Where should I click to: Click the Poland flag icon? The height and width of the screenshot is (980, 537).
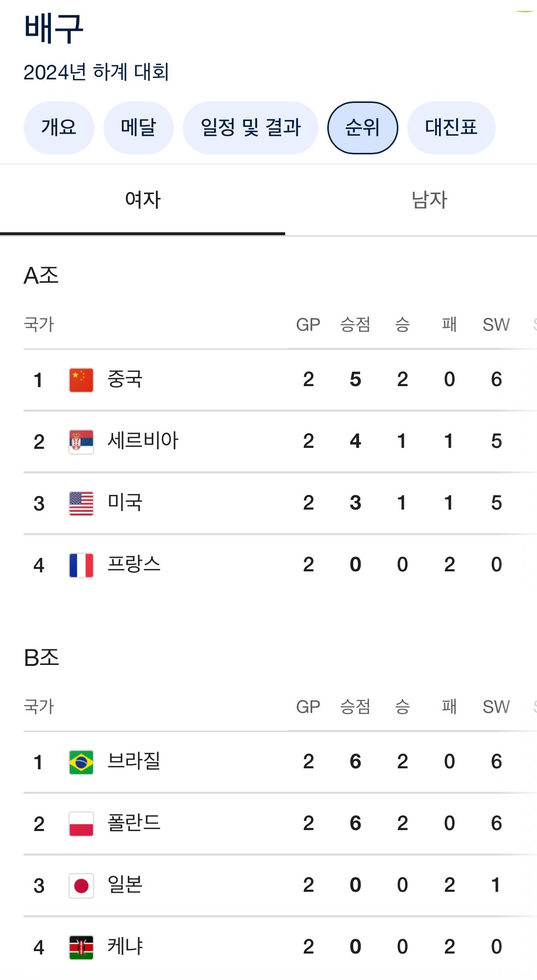tap(81, 824)
